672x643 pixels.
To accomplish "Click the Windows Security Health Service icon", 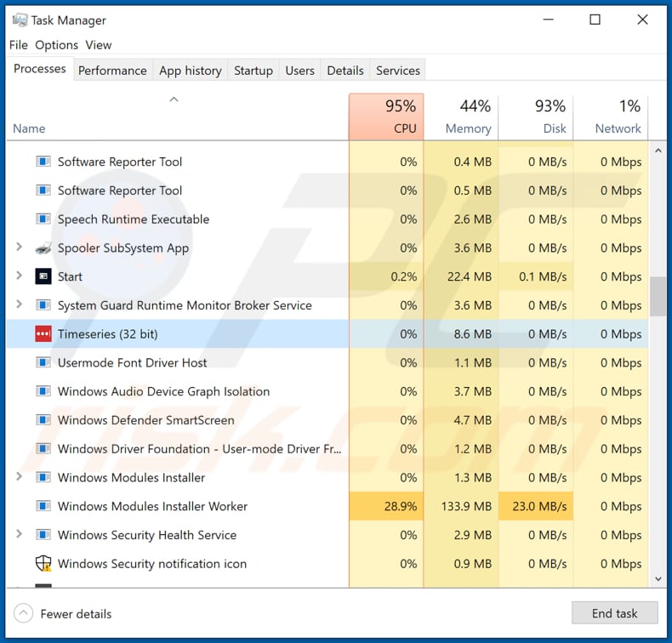I will click(43, 535).
